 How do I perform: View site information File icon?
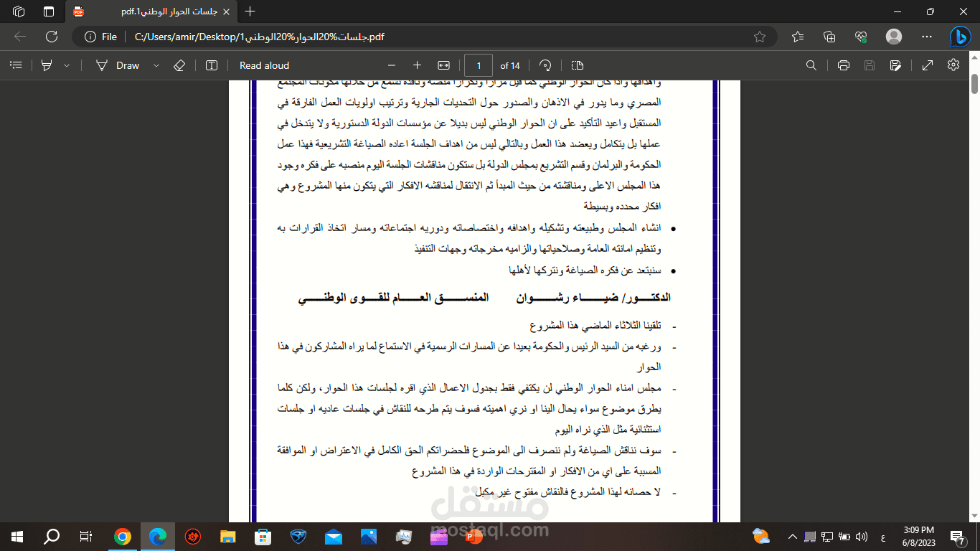[100, 37]
